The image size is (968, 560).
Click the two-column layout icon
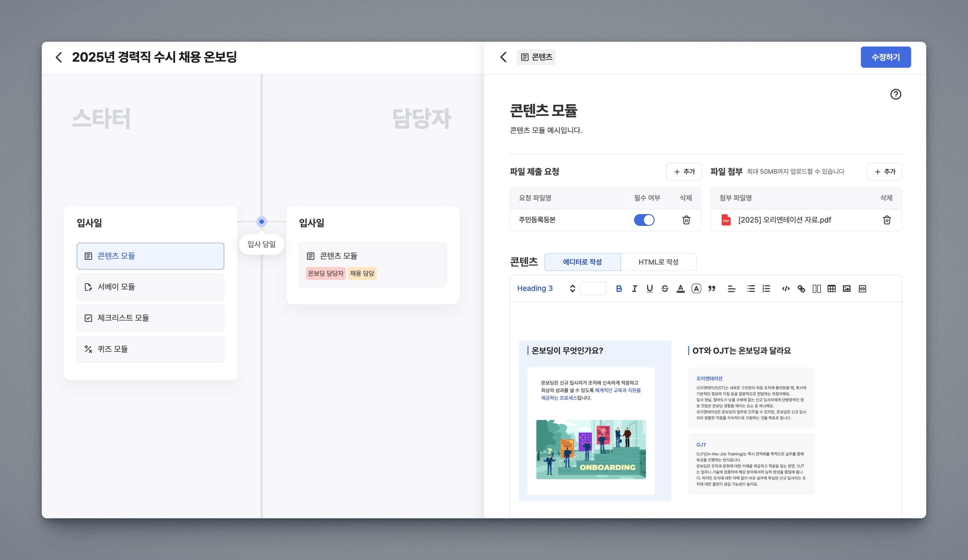[x=817, y=288]
